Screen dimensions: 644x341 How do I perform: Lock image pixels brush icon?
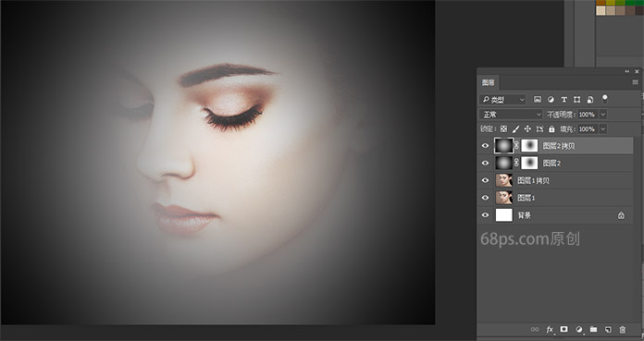(516, 128)
